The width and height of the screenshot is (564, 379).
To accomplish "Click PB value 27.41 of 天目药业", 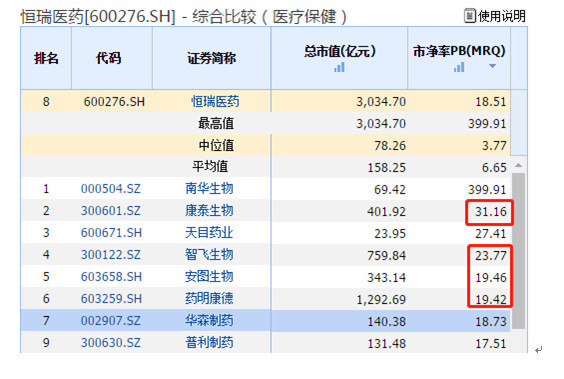I will (491, 234).
